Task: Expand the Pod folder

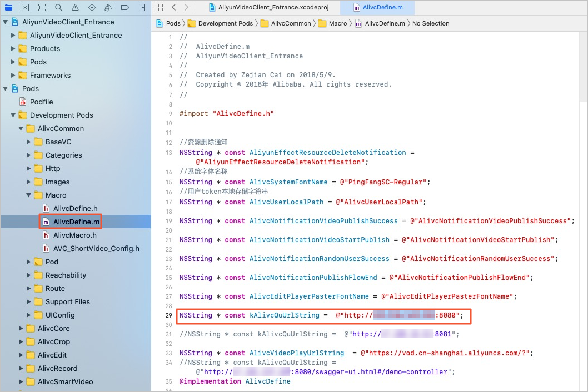Action: (x=28, y=262)
